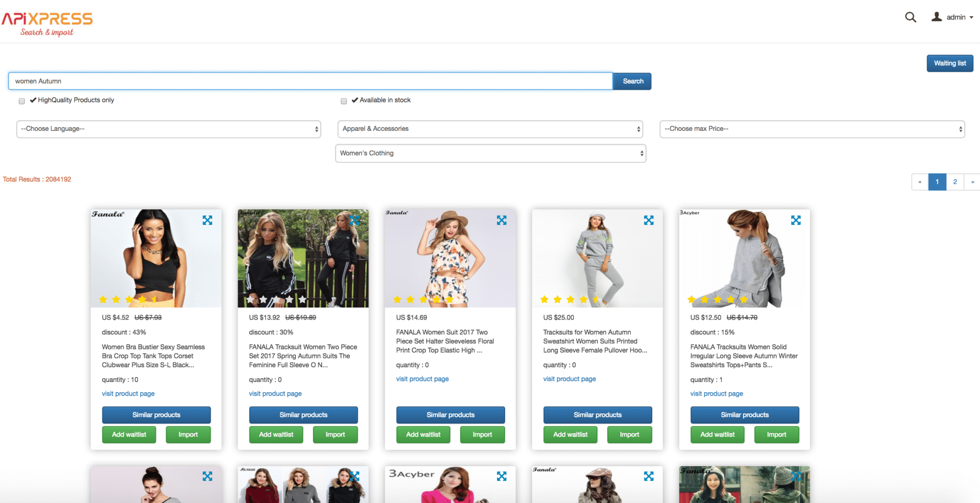980x503 pixels.
Task: Click the women Autumn search field
Action: point(311,81)
